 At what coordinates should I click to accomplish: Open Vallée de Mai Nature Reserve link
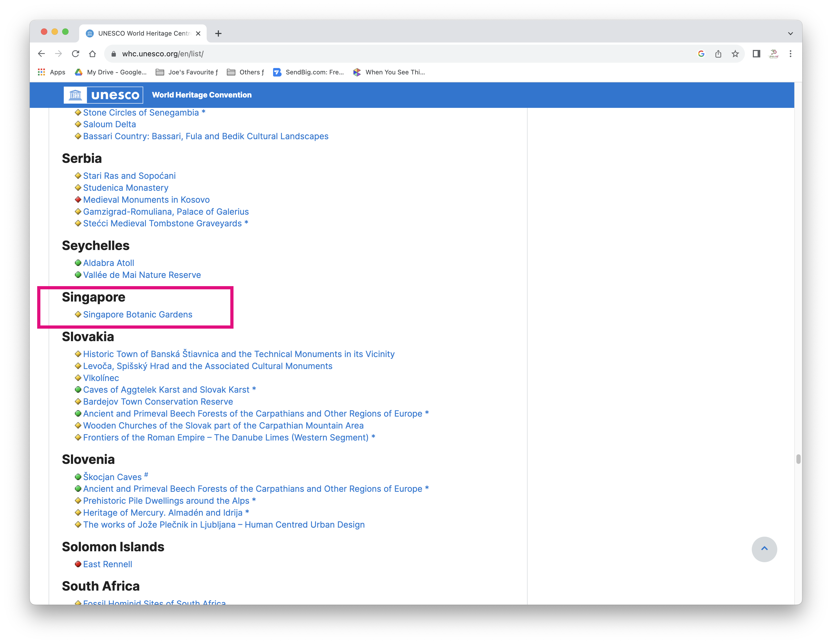[142, 275]
